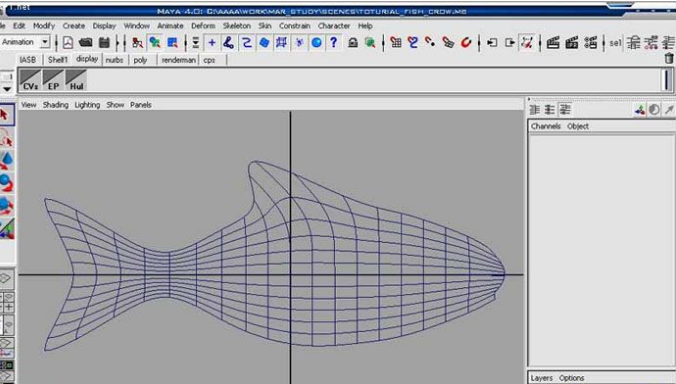Click the CVs shelf button

pos(30,80)
